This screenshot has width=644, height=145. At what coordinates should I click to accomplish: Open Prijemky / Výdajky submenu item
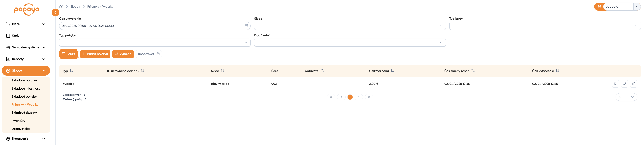pyautogui.click(x=25, y=105)
